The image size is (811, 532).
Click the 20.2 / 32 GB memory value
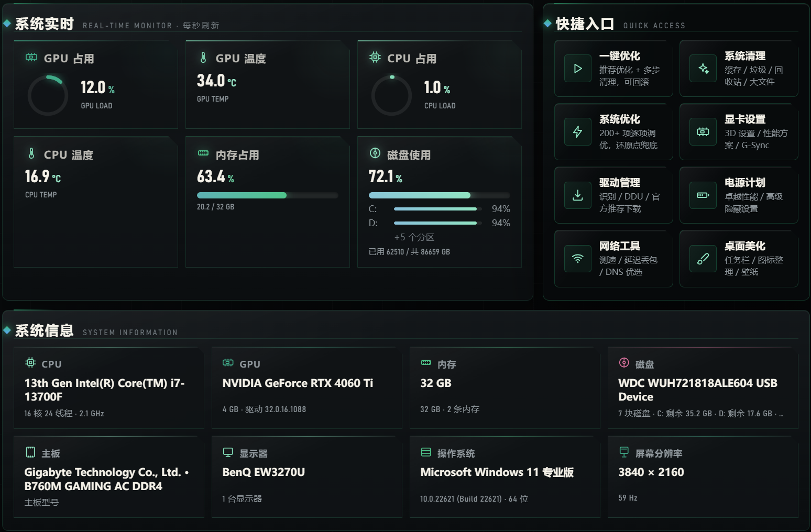click(215, 207)
